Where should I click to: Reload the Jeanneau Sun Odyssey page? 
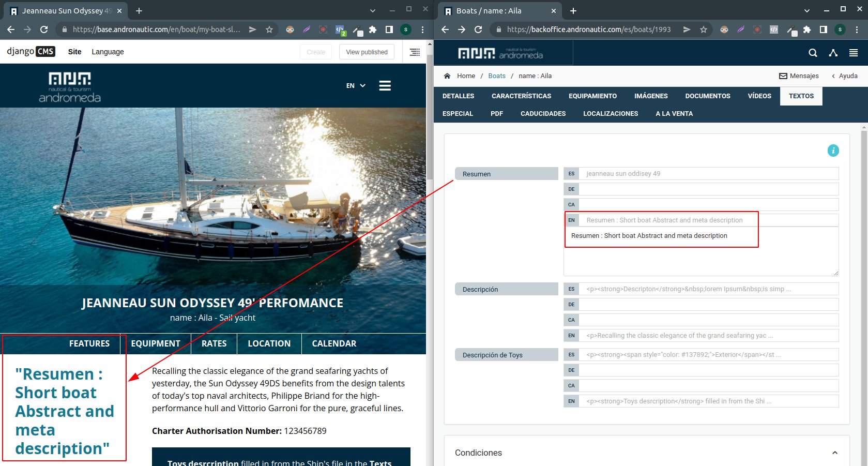(x=44, y=29)
